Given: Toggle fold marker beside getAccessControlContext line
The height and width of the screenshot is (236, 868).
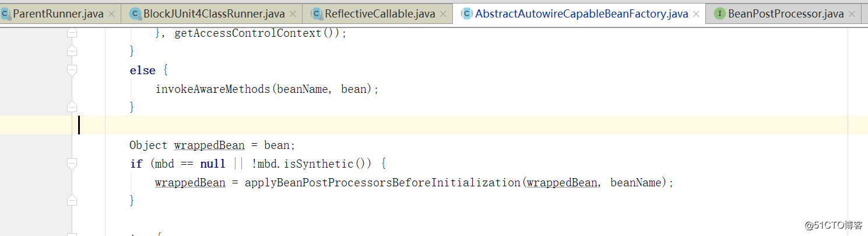Looking at the screenshot, I should coord(72,33).
